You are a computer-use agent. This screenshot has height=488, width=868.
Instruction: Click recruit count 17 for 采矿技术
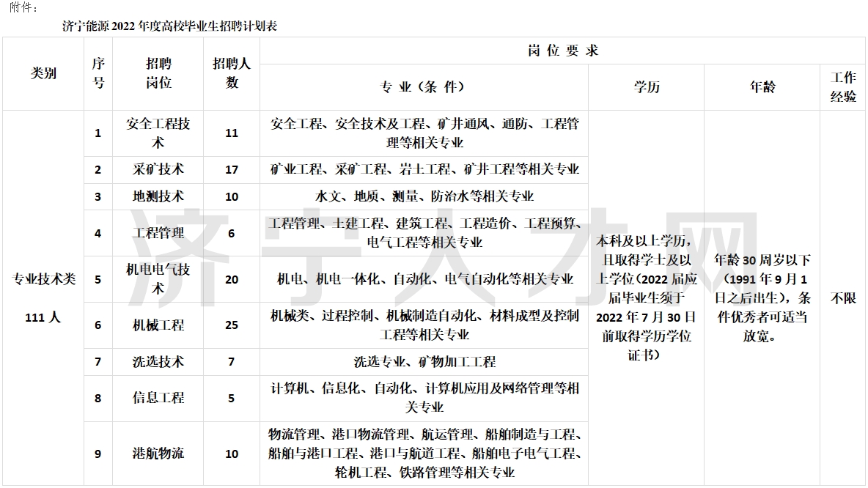tap(232, 169)
